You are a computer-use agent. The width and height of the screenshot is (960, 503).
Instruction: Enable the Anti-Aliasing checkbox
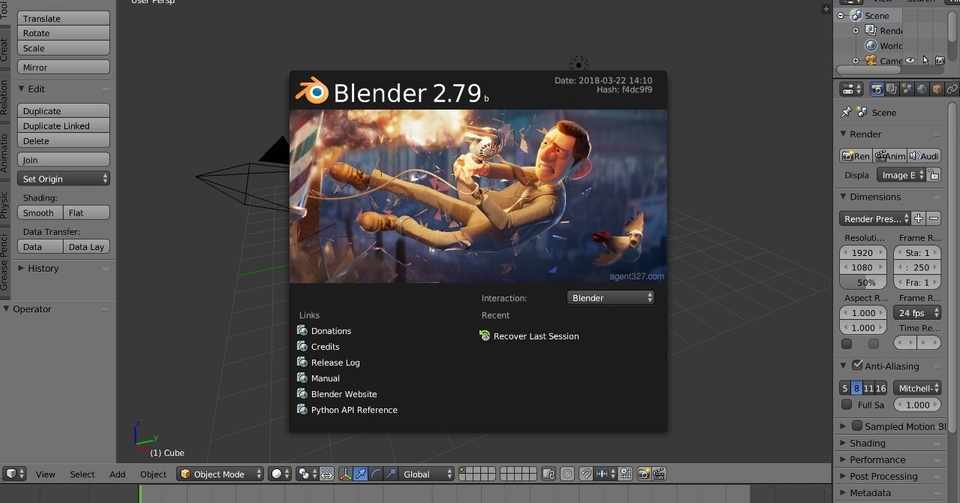[x=857, y=365]
